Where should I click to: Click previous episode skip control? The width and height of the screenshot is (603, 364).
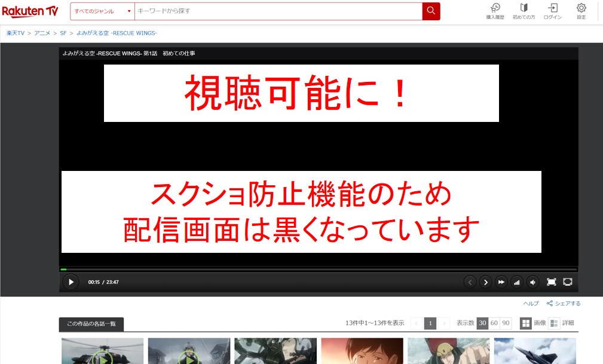point(470,282)
